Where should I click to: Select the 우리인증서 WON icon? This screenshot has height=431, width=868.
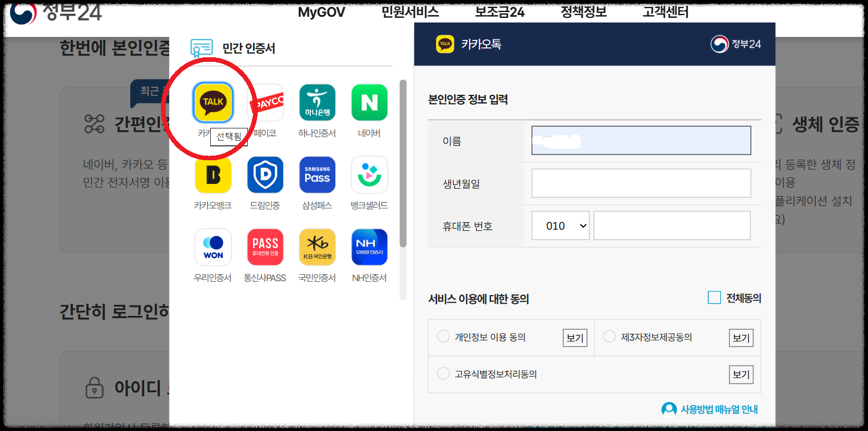213,247
